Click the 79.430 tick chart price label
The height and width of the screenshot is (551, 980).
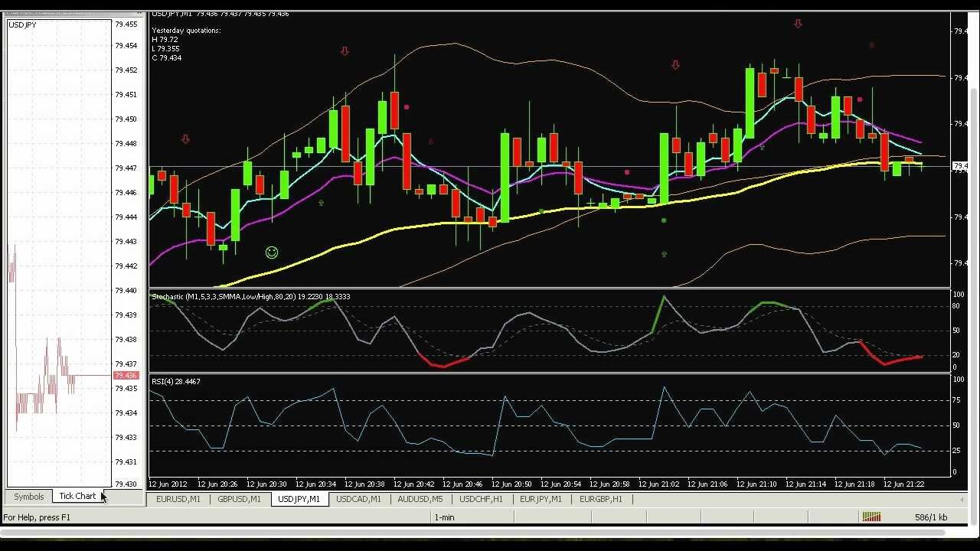point(126,484)
